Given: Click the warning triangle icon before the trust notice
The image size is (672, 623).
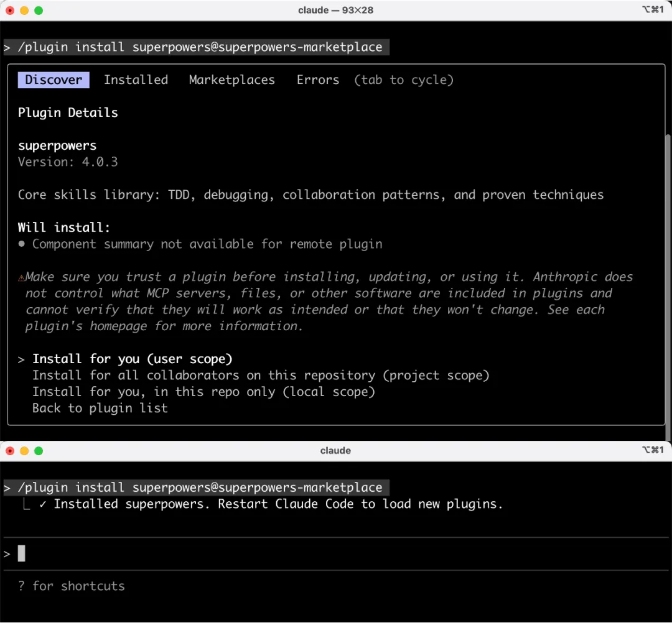Looking at the screenshot, I should (x=22, y=278).
